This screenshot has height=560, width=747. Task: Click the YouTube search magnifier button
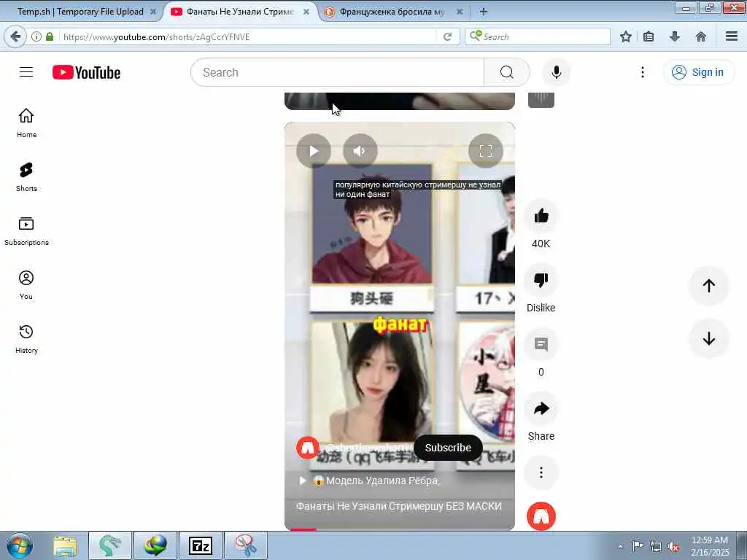507,72
